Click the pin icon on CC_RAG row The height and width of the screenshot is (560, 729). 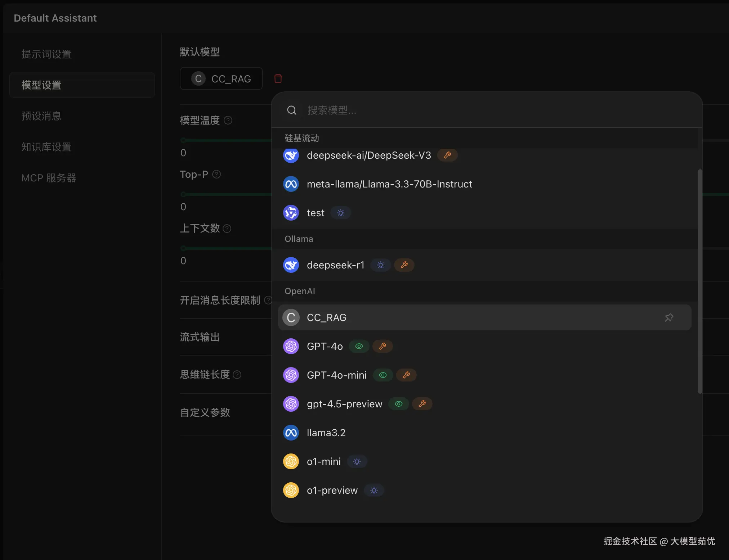(669, 317)
